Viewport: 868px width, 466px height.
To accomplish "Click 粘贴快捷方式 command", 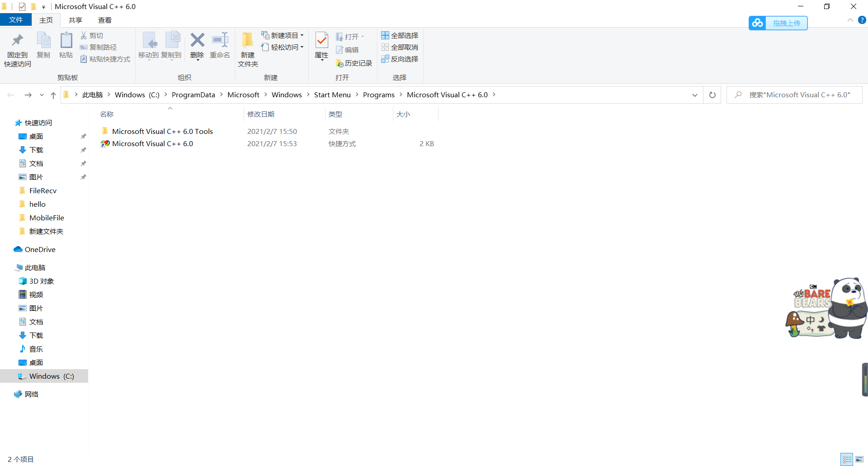I will [105, 59].
